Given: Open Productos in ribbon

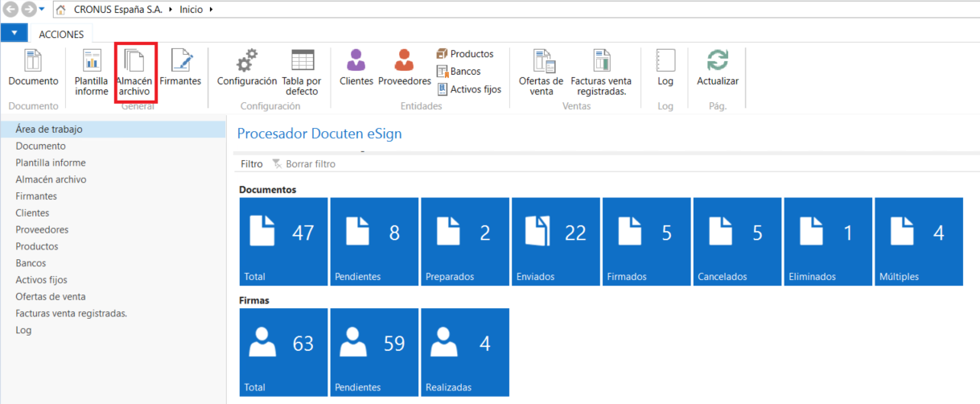Looking at the screenshot, I should point(465,54).
